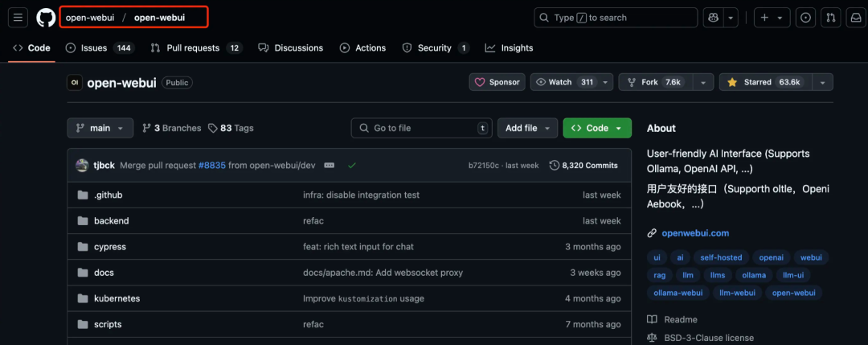Expand the Watch notifications dropdown arrow
This screenshot has height=345, width=868.
tap(605, 82)
